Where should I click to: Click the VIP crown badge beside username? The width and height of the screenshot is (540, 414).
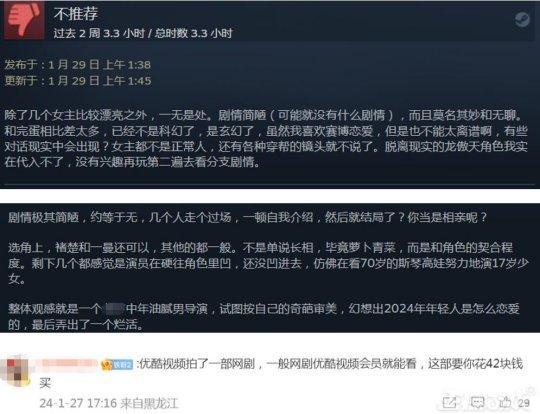106,365
